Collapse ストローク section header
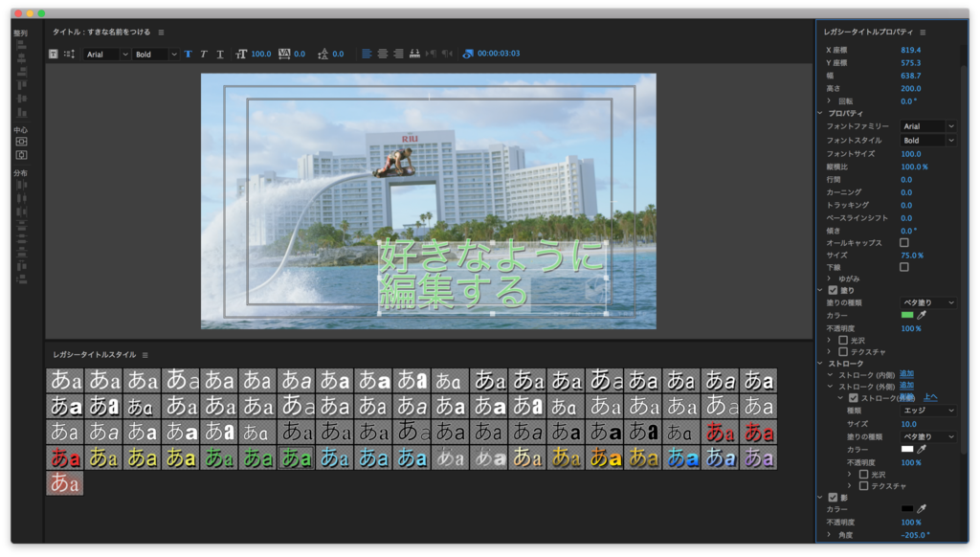The height and width of the screenshot is (557, 980). [x=820, y=364]
